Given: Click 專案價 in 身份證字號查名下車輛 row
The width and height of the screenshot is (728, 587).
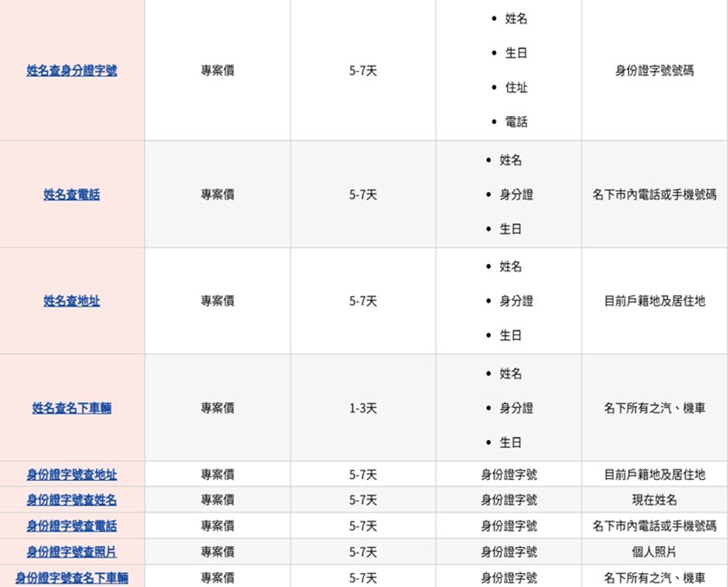Looking at the screenshot, I should [217, 578].
